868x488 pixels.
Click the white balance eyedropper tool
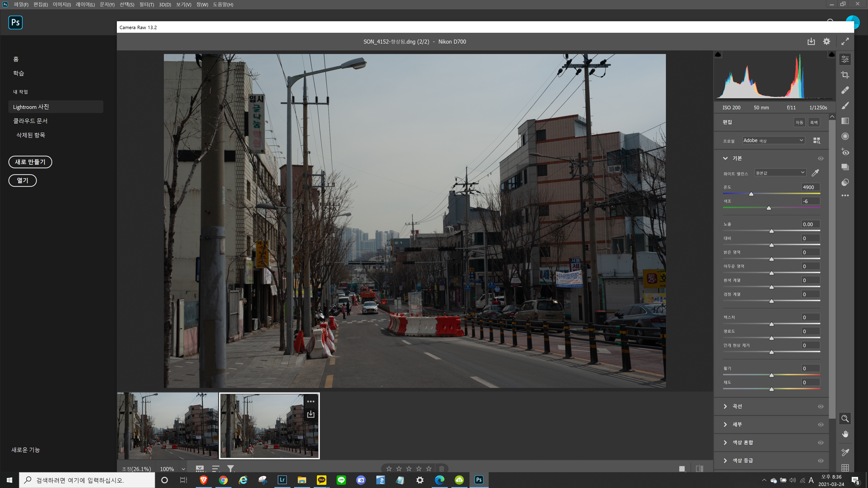pyautogui.click(x=815, y=173)
